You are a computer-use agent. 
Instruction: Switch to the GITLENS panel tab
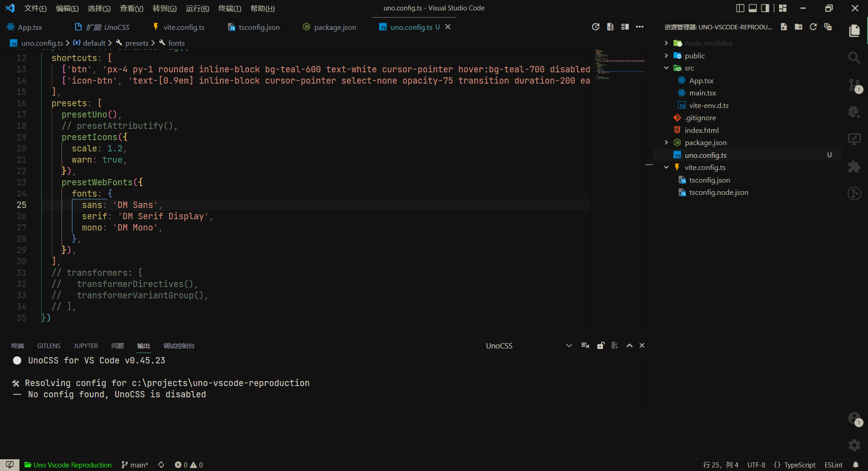pos(49,346)
